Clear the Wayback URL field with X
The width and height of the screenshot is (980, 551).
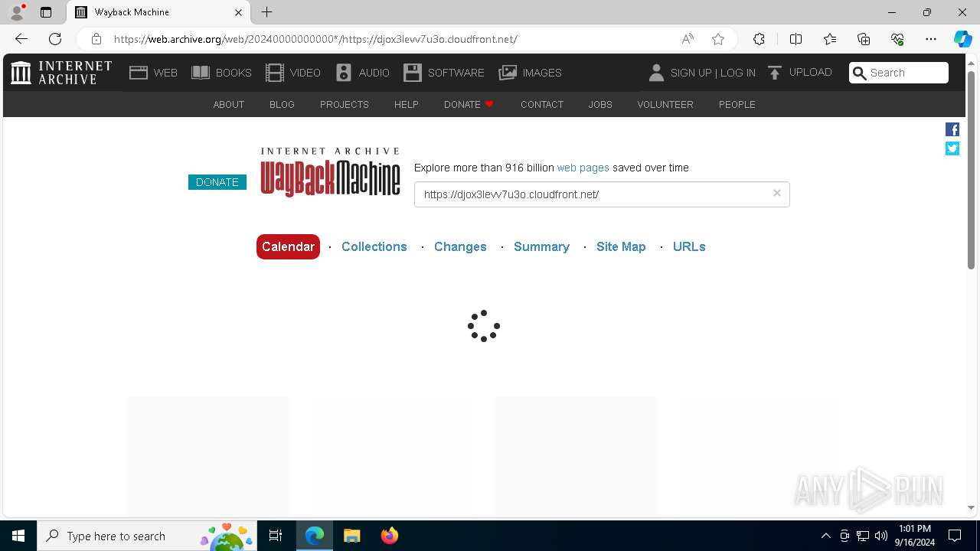[x=777, y=194]
